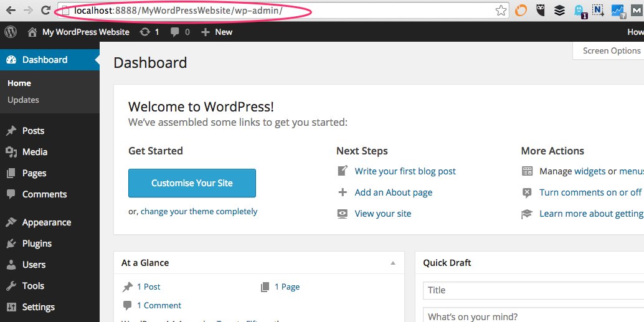Open the owl extension icon
Viewport: 644px width, 322px height.
[x=541, y=10]
